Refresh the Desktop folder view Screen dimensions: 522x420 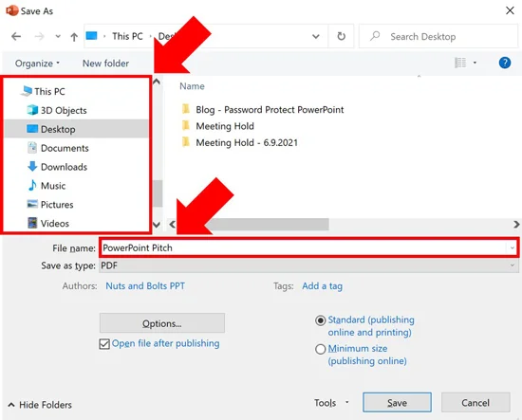pos(342,36)
